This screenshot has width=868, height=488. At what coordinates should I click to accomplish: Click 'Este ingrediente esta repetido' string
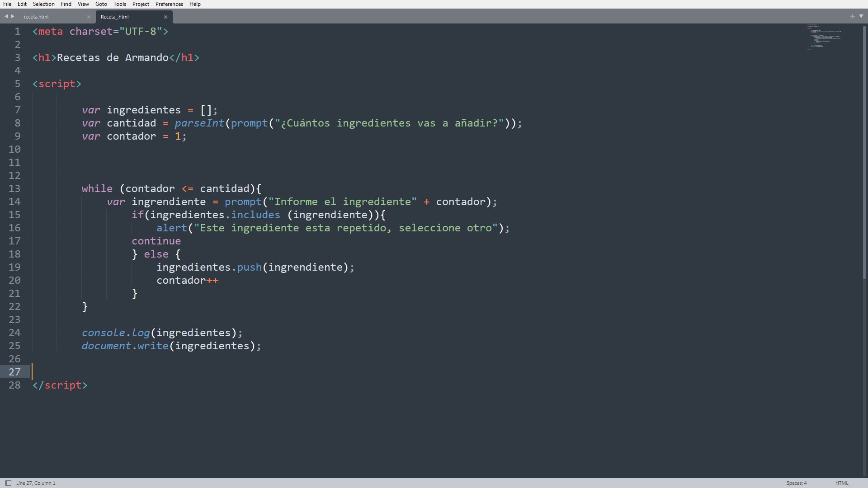pos(345,228)
